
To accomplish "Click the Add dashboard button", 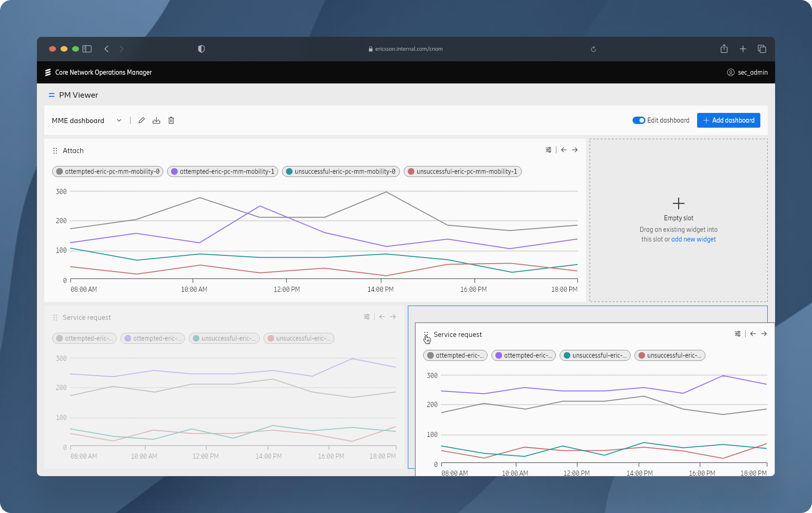I will [x=728, y=120].
